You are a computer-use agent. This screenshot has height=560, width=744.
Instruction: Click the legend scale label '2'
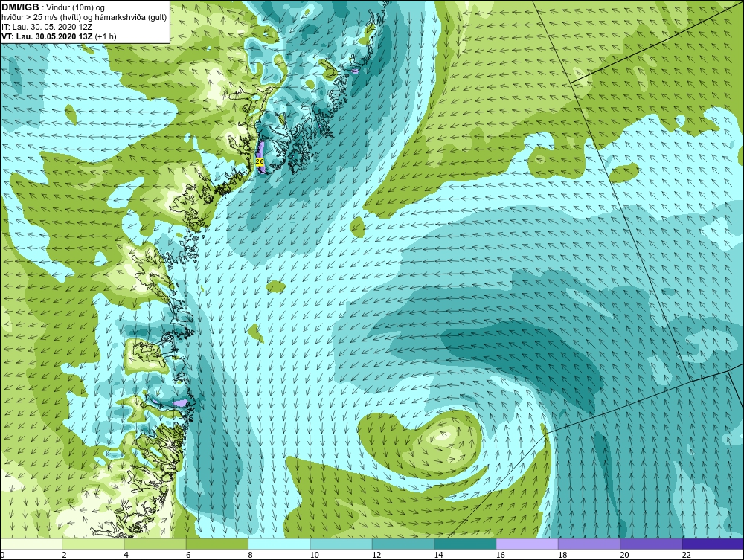point(64,555)
